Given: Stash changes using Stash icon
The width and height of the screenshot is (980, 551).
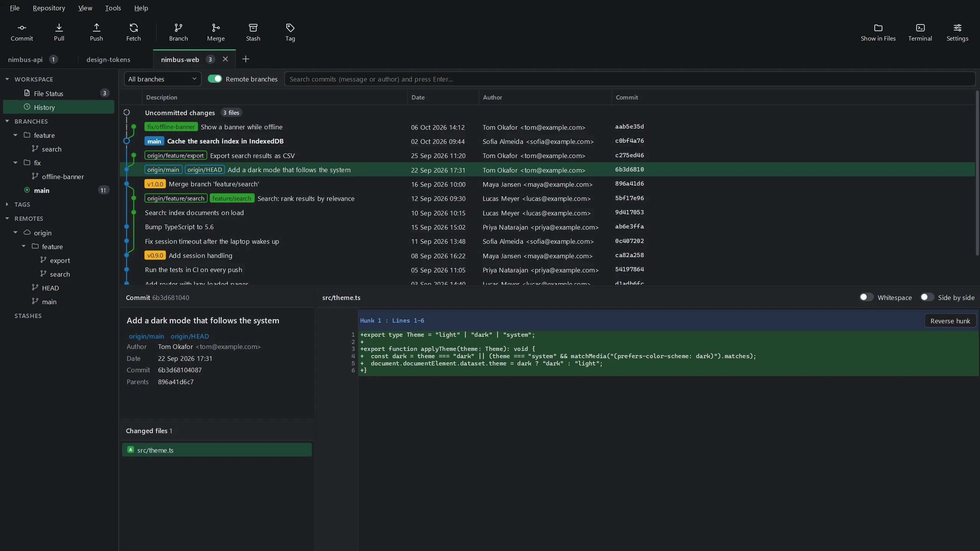Looking at the screenshot, I should [253, 32].
